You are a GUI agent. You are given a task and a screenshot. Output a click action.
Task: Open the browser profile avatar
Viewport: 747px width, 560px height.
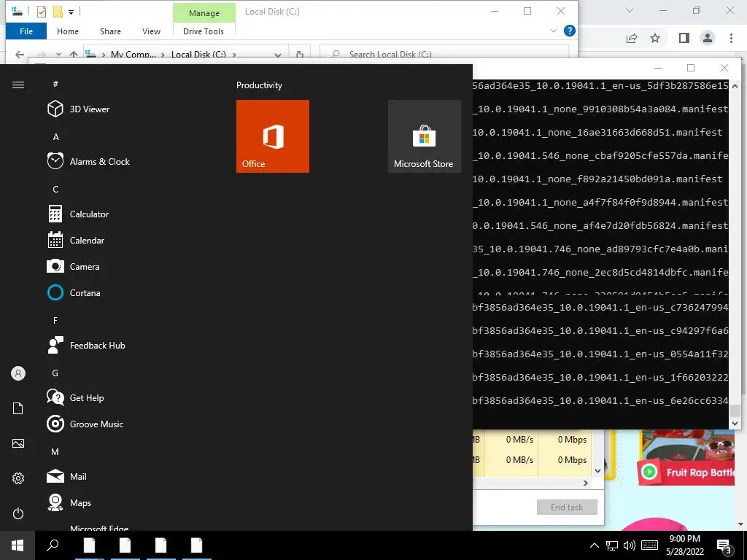[708, 38]
